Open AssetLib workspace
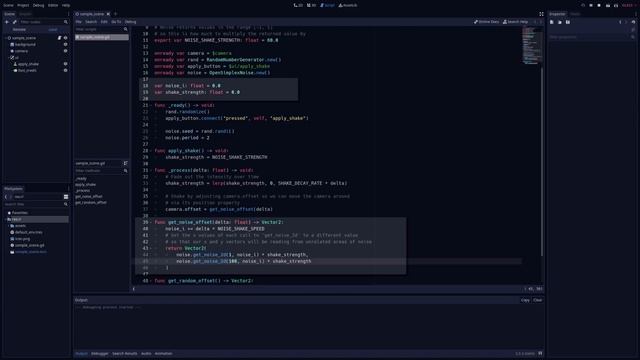640x360 pixels. (x=348, y=5)
